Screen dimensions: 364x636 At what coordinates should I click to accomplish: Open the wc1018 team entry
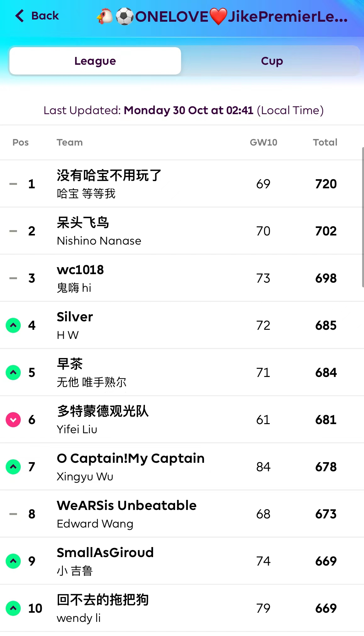tap(80, 270)
